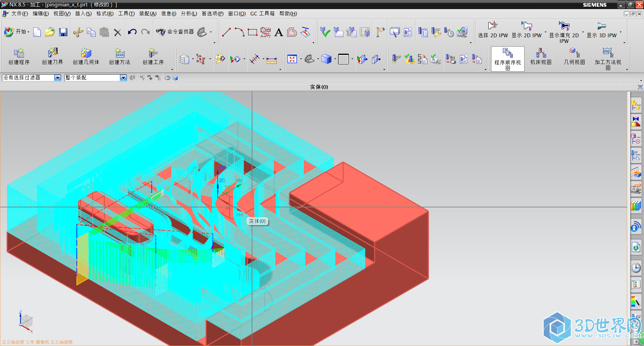The image size is (644, 346).
Task: Click 创建刀具 (Create Tool)
Action: 53,56
